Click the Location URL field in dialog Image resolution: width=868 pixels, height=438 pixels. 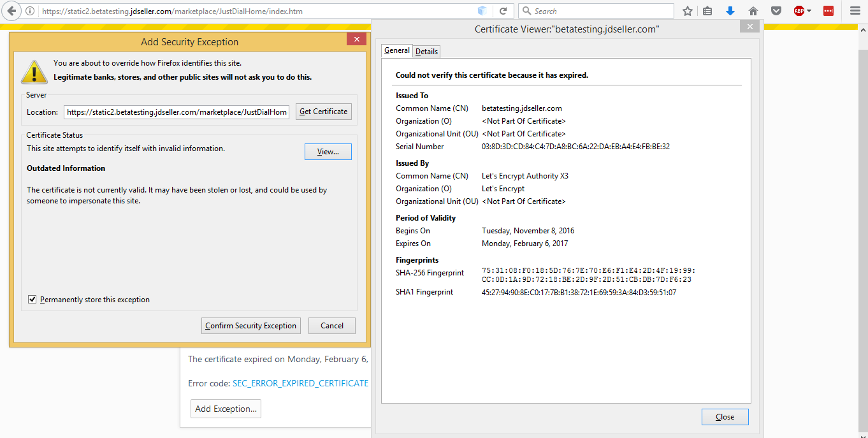pyautogui.click(x=177, y=112)
